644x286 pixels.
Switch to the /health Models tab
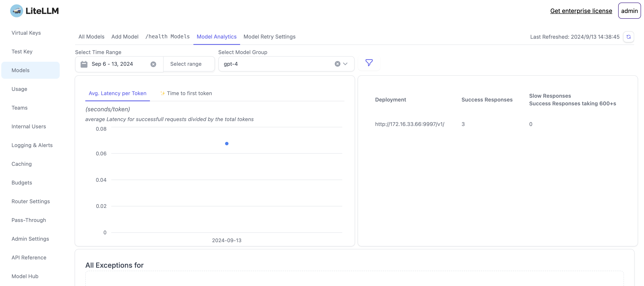click(x=167, y=37)
